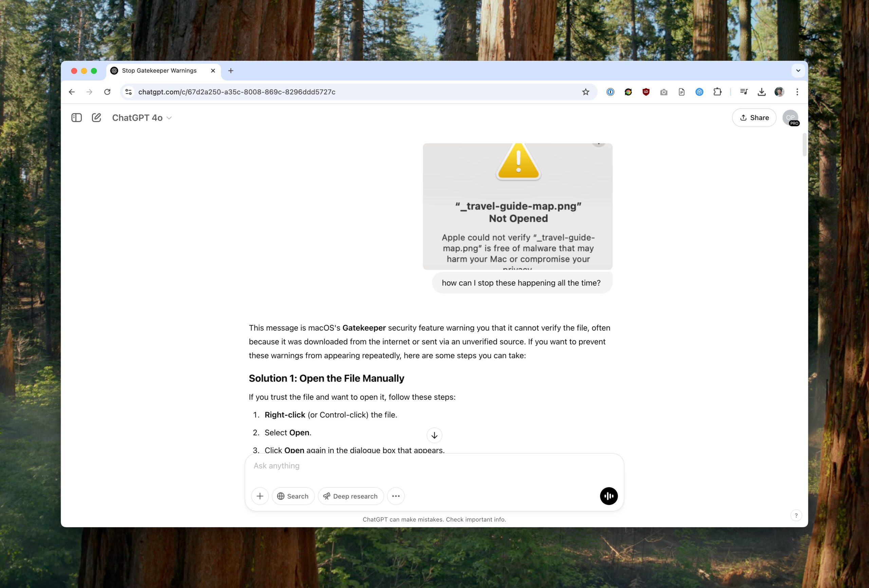Open the uBlock Origin extension icon
The image size is (869, 588).
click(x=646, y=92)
